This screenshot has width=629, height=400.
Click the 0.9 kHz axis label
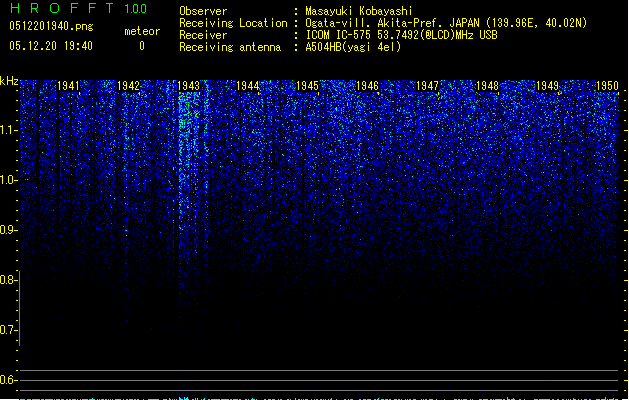coord(8,230)
